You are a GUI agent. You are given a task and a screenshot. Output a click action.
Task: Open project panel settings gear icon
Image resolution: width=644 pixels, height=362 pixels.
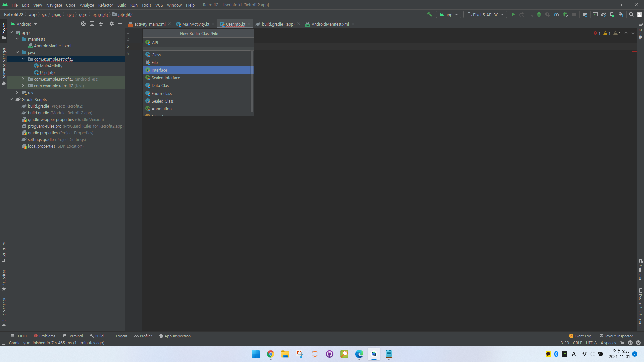tap(112, 24)
